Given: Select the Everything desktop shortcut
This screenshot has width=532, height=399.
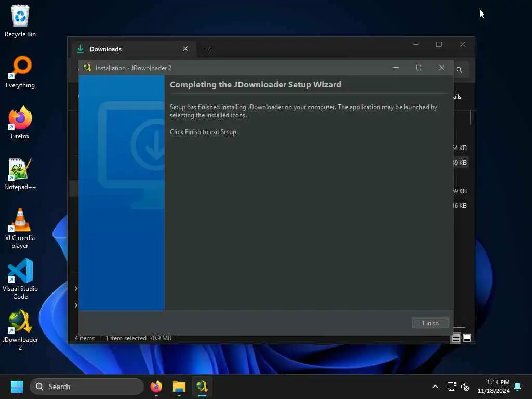Looking at the screenshot, I should pyautogui.click(x=20, y=72).
